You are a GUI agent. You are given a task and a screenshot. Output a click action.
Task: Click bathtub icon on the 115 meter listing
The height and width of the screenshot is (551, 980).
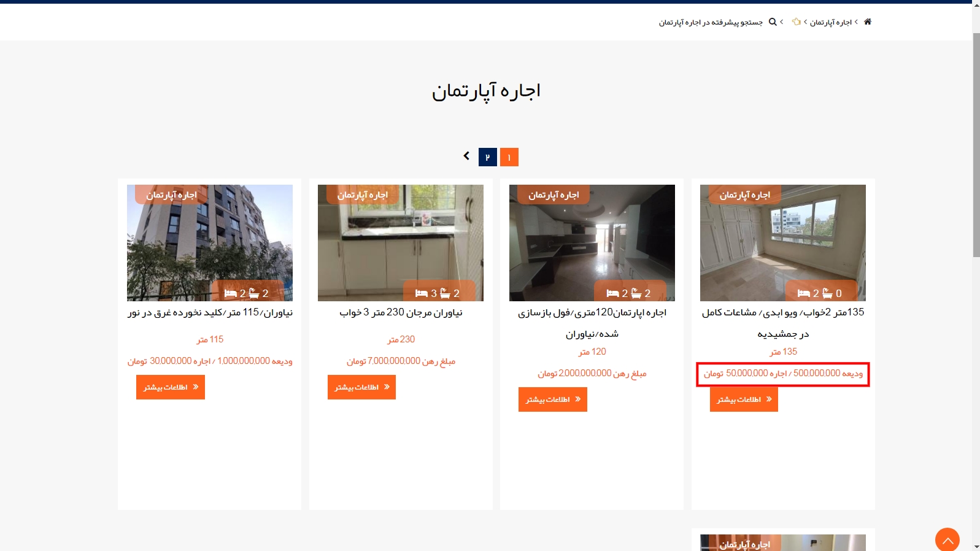click(x=253, y=293)
